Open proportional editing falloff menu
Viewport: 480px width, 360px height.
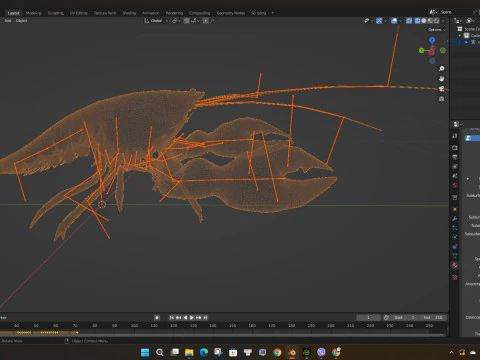coord(213,21)
